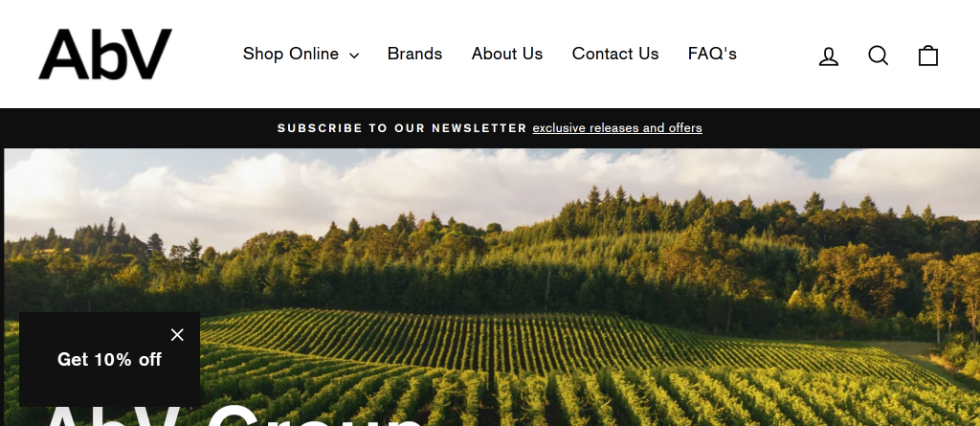Click the Get 10% off button

coord(109,359)
